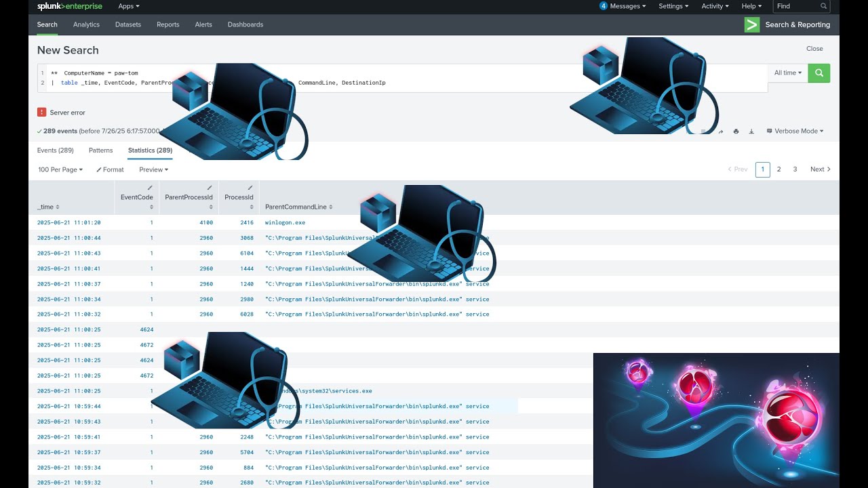868x488 pixels.
Task: Click the share arrow icon beside the print icon
Action: coord(721,131)
